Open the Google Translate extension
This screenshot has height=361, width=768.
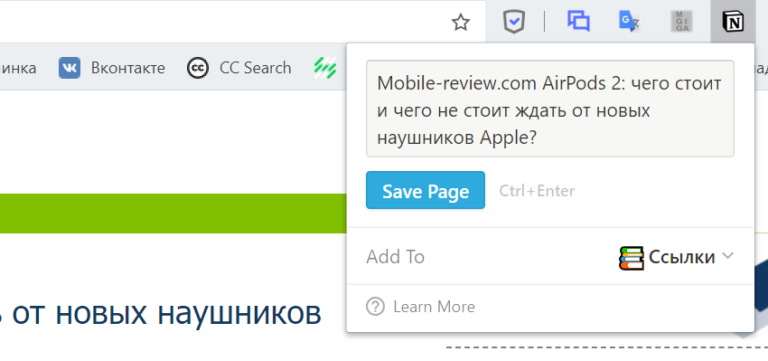tap(629, 22)
